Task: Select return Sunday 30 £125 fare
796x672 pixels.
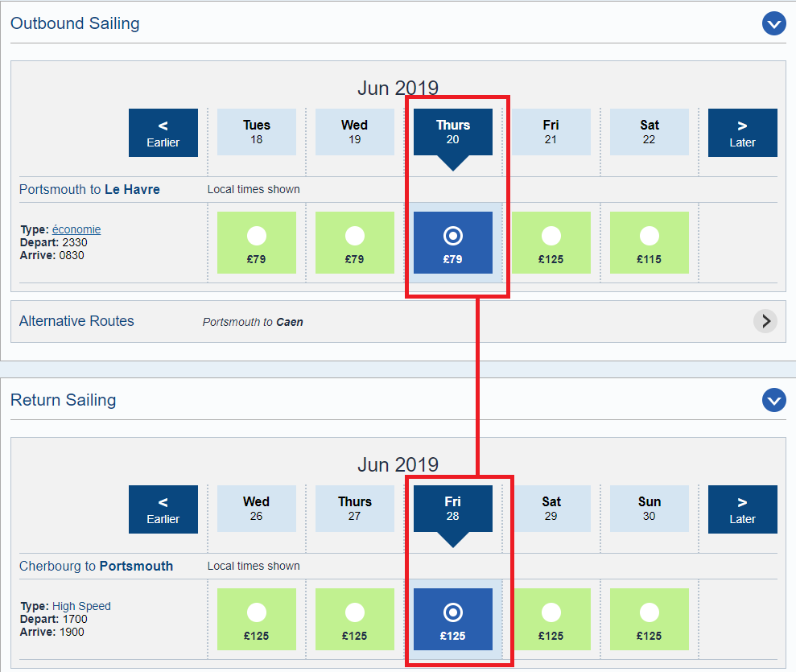Action: pyautogui.click(x=650, y=619)
